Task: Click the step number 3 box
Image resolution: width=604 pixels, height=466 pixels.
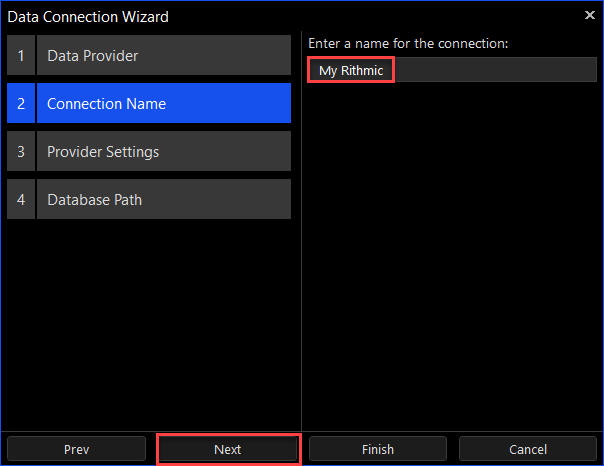Action: tap(21, 151)
